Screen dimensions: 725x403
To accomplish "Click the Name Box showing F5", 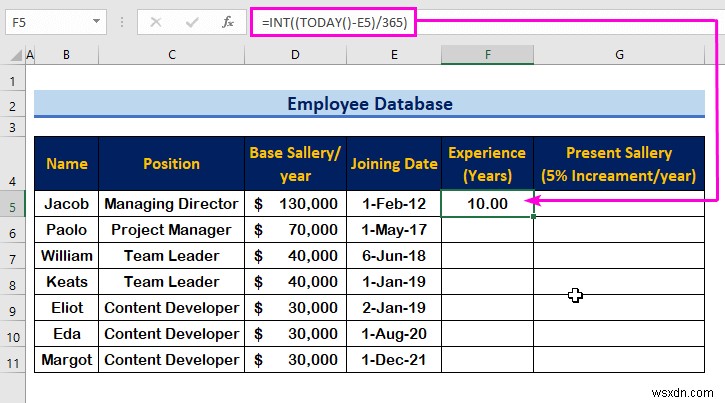I will (56, 22).
